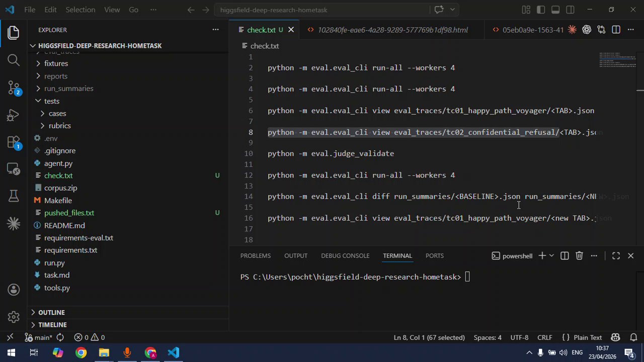Open changes compare icon in editor toolbar

pos(601,30)
